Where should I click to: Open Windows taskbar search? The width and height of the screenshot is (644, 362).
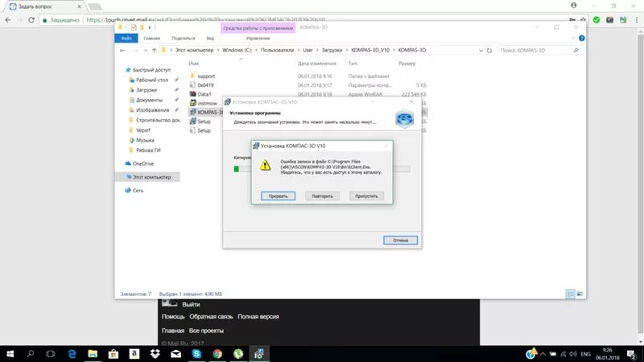pyautogui.click(x=31, y=354)
